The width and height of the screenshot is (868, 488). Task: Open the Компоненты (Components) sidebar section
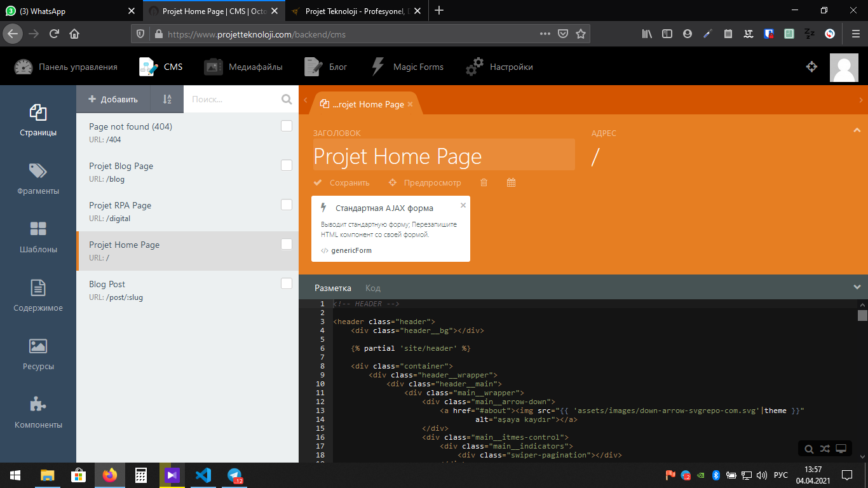coord(38,412)
